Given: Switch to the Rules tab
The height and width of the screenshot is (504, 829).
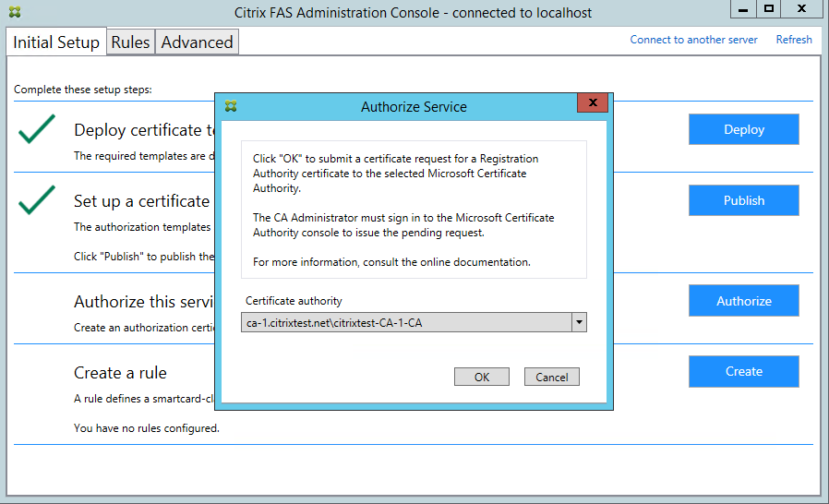Looking at the screenshot, I should pos(130,42).
